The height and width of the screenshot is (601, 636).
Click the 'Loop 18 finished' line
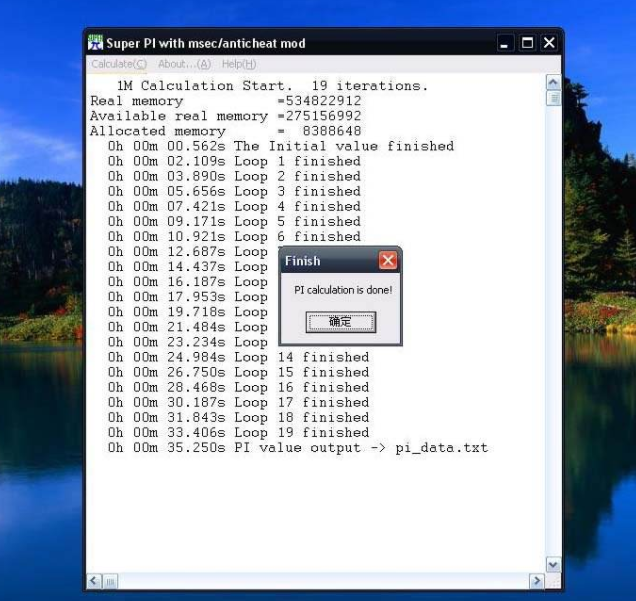238,417
